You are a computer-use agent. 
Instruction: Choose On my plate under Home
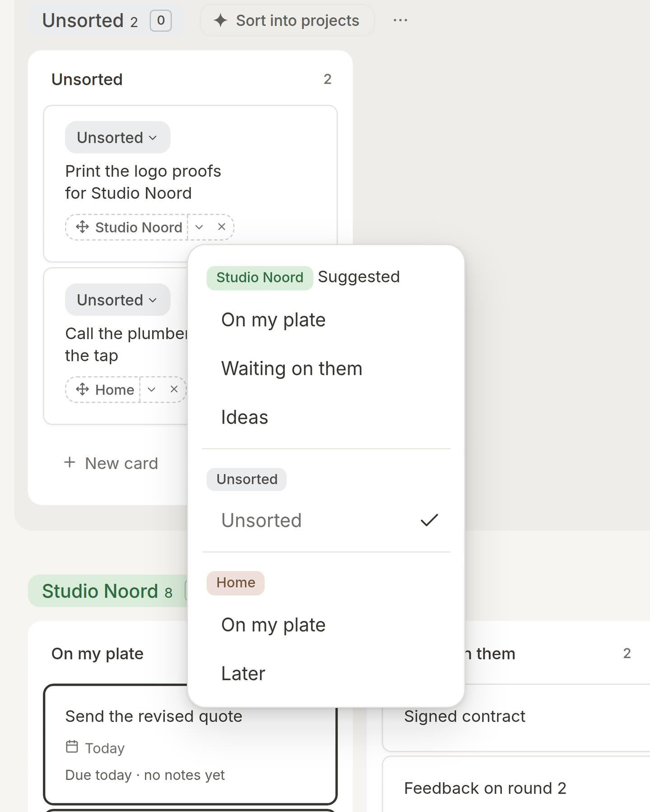(x=326, y=625)
